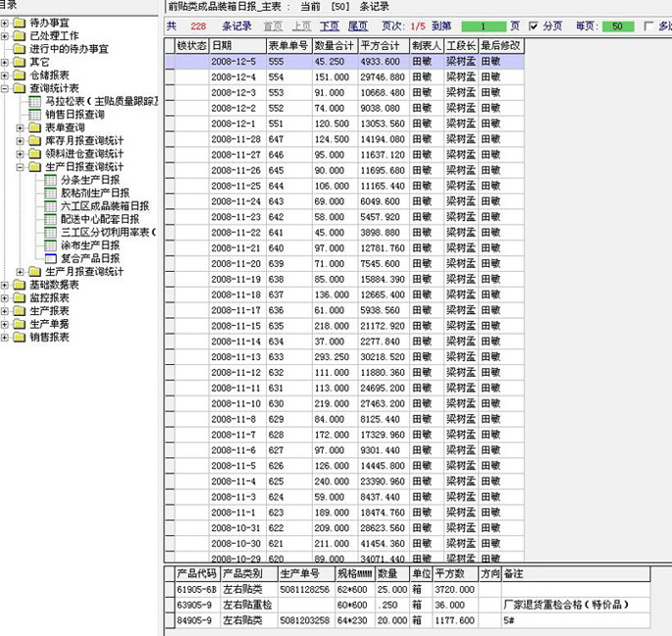Open 配送中心配套日报 table icon

51,219
